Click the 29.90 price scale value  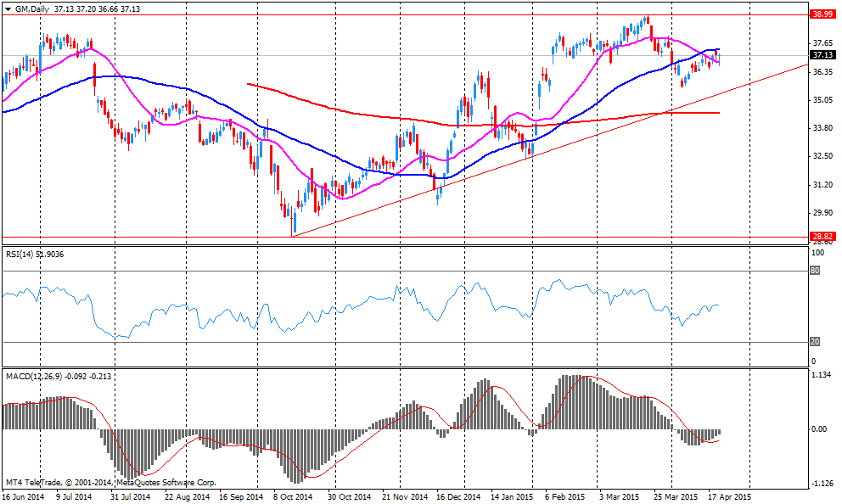tap(822, 213)
